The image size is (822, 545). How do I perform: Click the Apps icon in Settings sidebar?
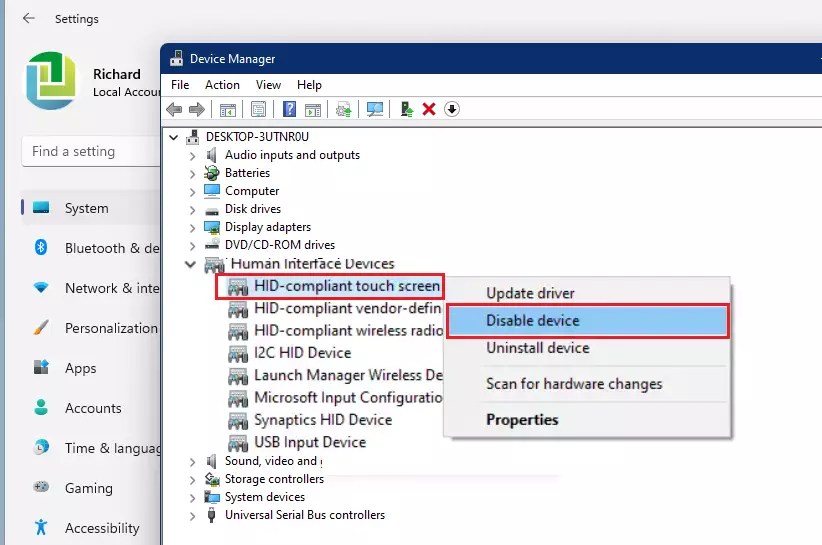pos(41,367)
